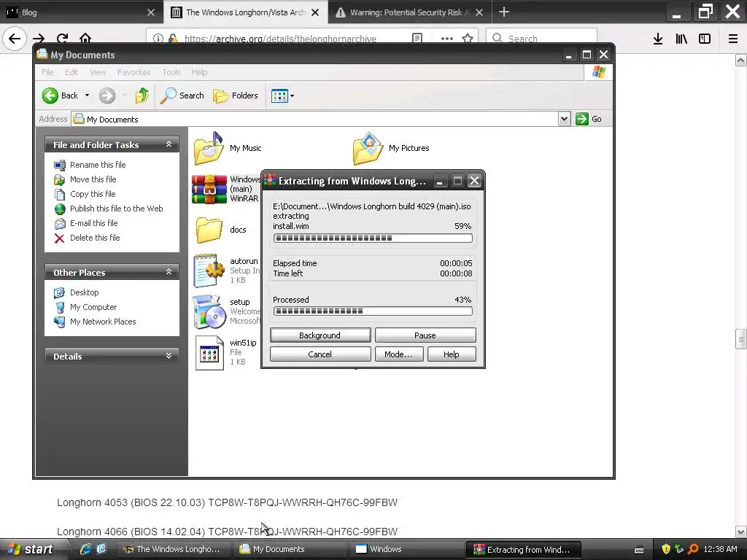The height and width of the screenshot is (560, 747).
Task: Open the File menu
Action: point(47,72)
